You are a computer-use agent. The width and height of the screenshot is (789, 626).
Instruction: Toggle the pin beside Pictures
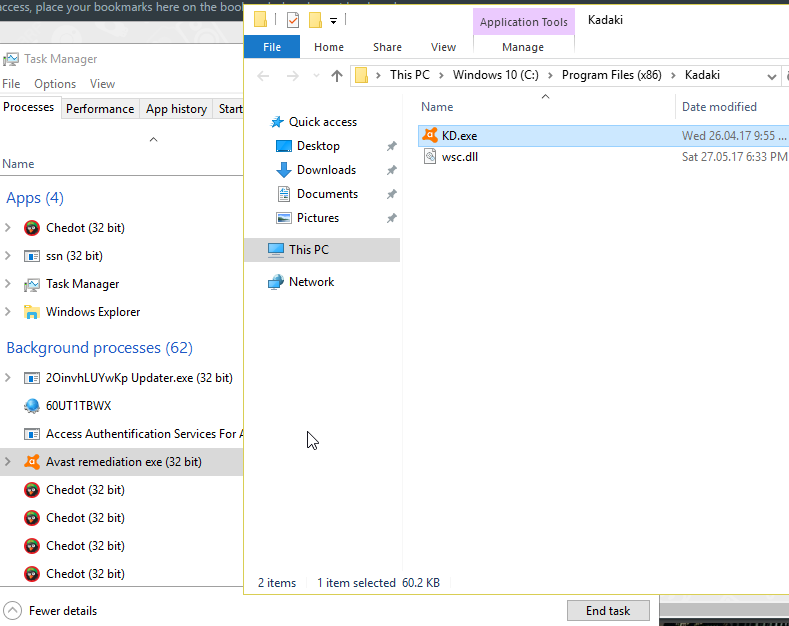391,218
